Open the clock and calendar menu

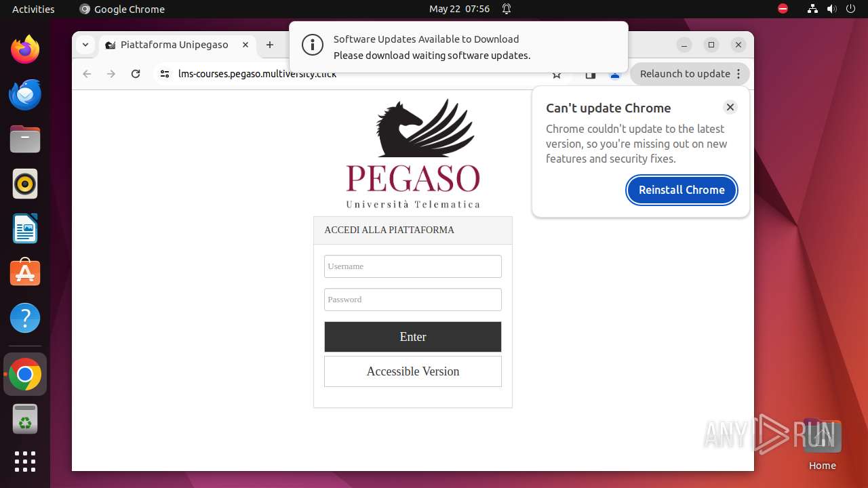tap(459, 9)
